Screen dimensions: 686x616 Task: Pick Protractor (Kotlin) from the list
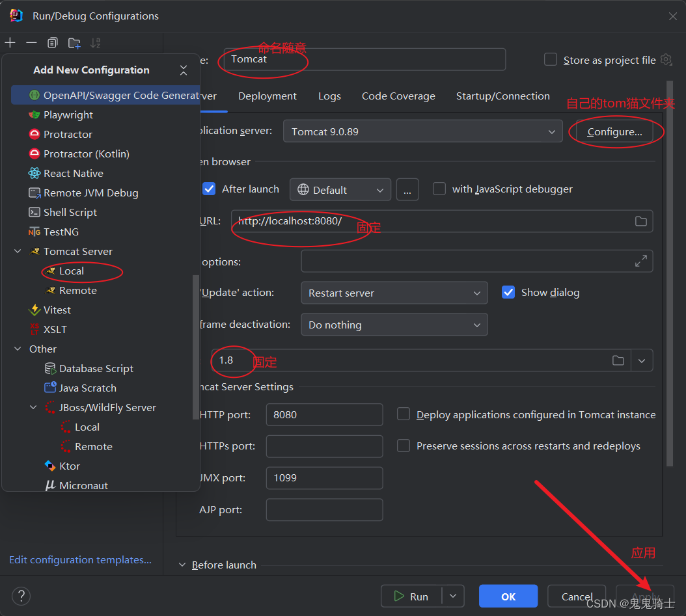click(86, 154)
